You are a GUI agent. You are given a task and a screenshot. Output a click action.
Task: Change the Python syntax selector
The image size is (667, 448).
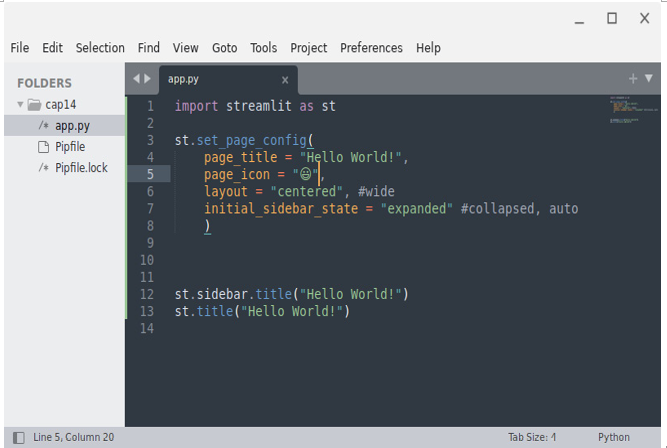click(613, 437)
